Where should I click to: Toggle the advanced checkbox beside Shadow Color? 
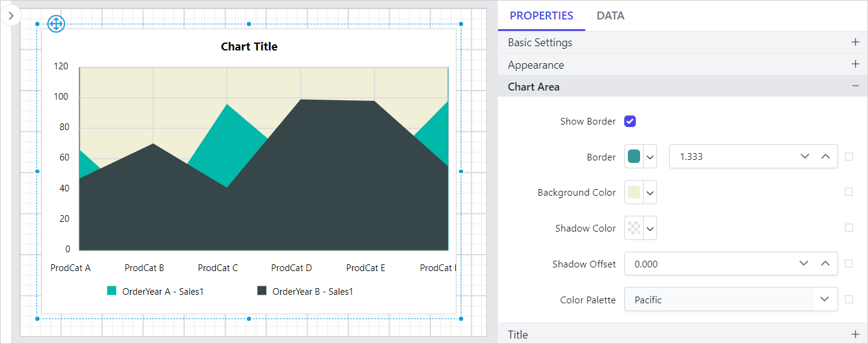849,228
